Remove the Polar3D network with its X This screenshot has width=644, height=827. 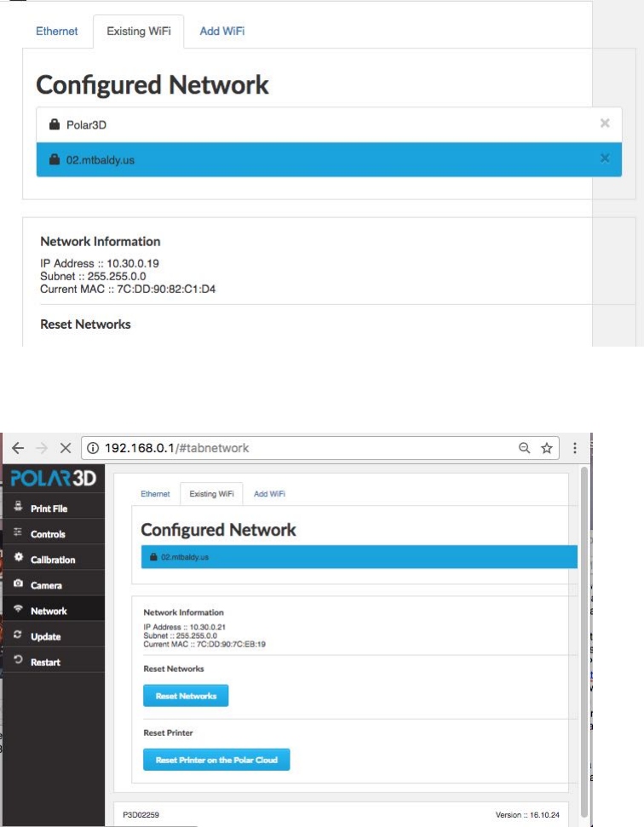(x=605, y=123)
